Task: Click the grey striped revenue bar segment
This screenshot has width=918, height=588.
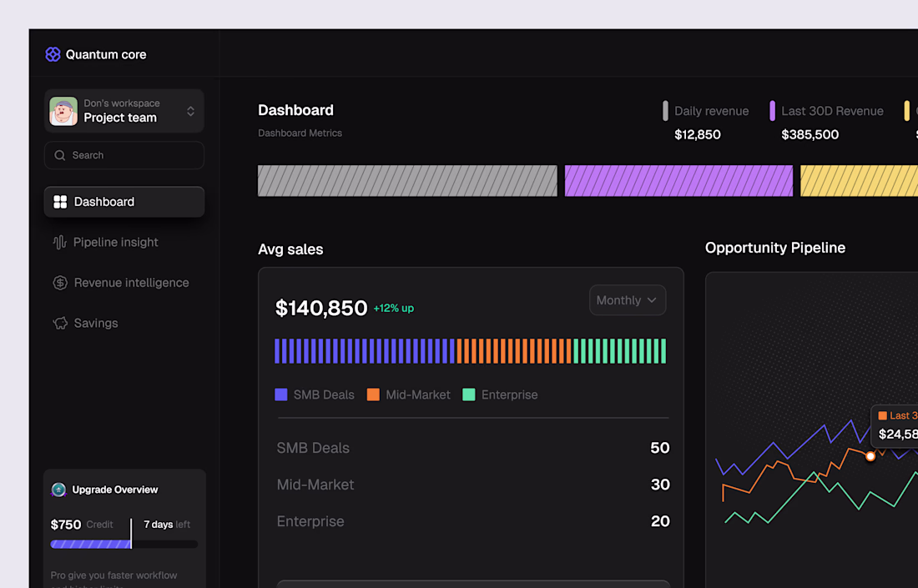Action: (x=407, y=181)
